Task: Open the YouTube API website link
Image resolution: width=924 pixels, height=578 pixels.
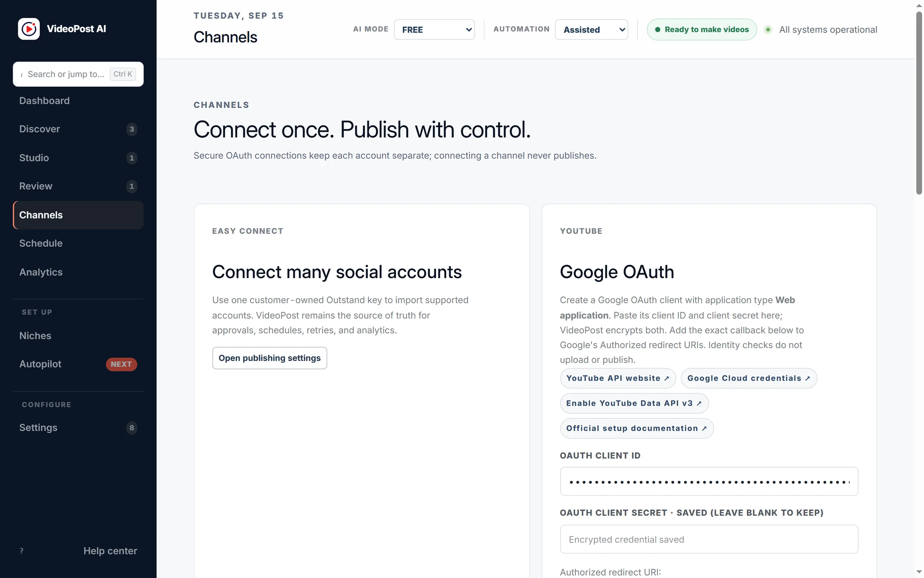Action: tap(618, 378)
